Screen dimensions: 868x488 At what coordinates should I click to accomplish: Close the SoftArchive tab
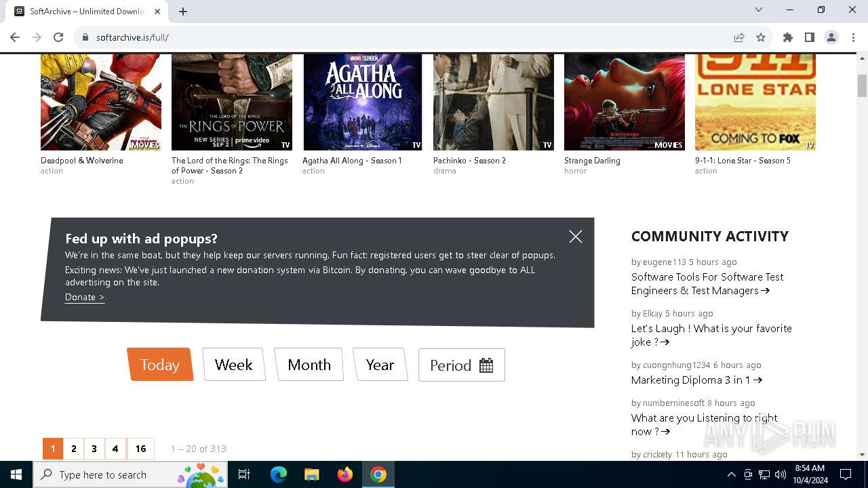[x=158, y=12]
